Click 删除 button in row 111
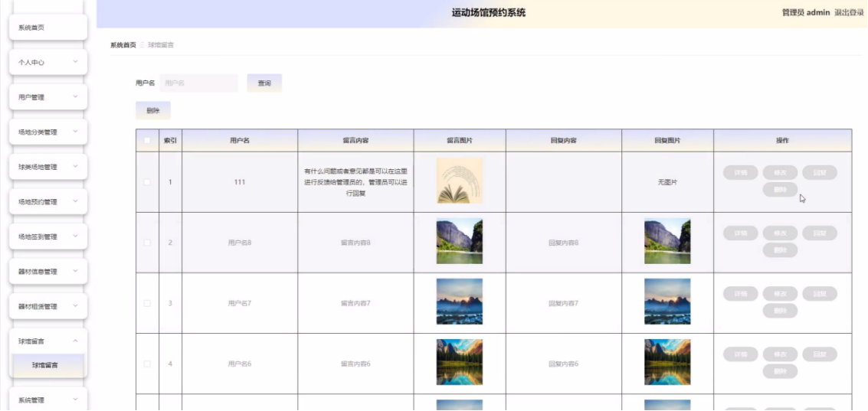The image size is (868, 411). [780, 190]
